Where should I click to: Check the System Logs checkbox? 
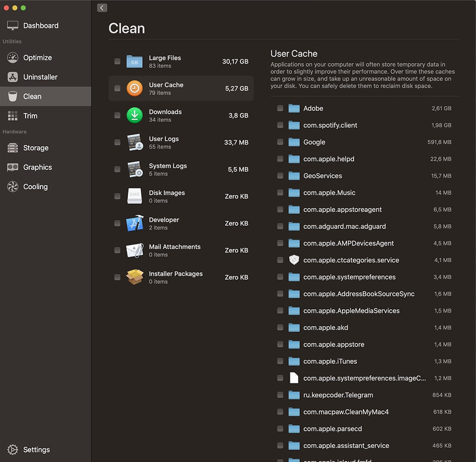pos(117,169)
